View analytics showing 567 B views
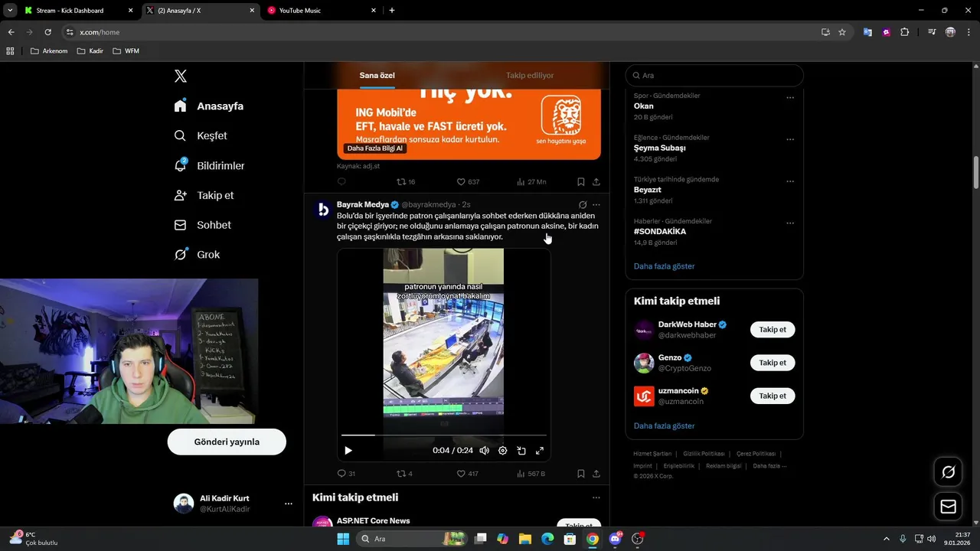The width and height of the screenshot is (980, 551). click(531, 474)
